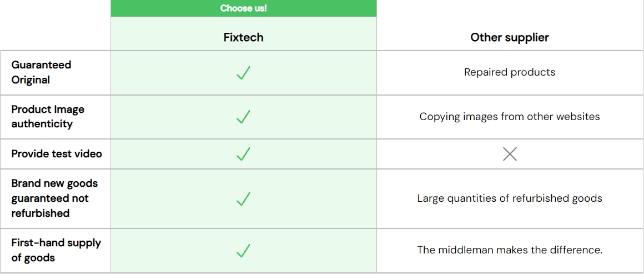Click the Repaired products text

click(510, 72)
